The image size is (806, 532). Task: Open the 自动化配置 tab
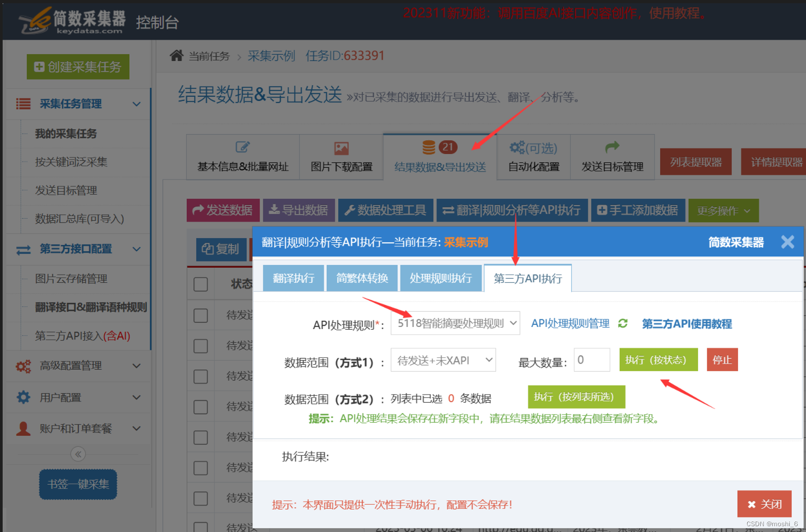coord(533,157)
